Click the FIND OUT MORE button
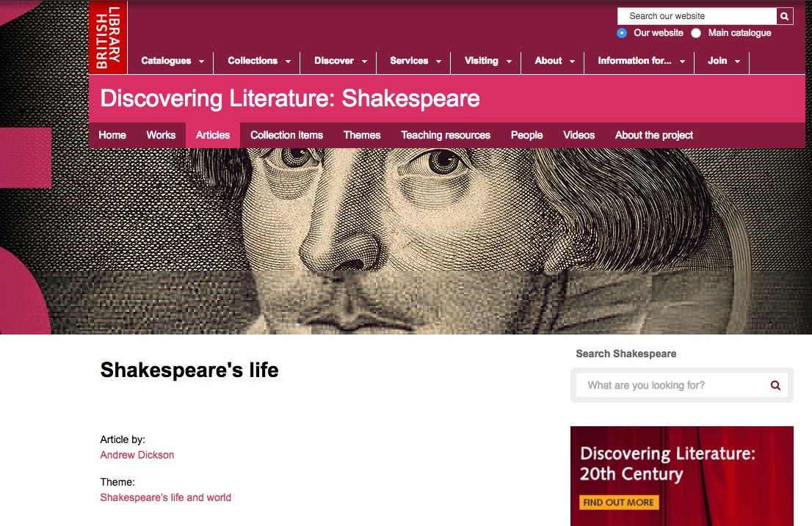Viewport: 812px width, 526px height. pyautogui.click(x=619, y=503)
